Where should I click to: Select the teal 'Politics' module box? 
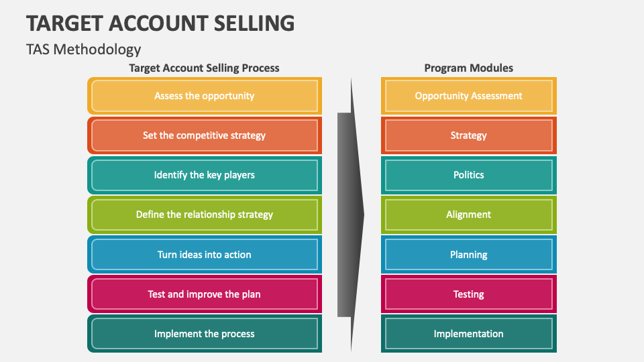(469, 175)
